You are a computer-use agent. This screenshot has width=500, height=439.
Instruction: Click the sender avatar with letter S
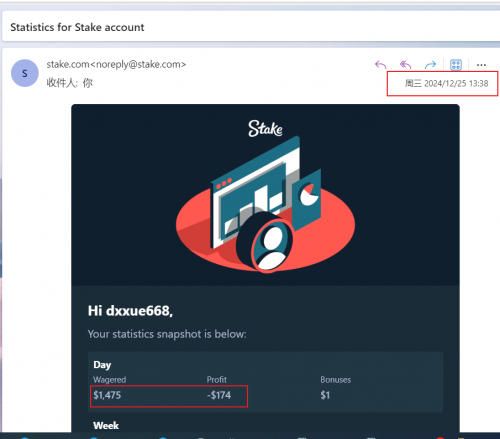click(25, 73)
